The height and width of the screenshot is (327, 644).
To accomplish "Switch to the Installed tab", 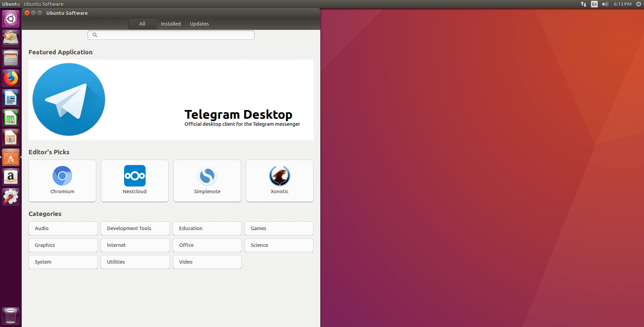I will (171, 24).
